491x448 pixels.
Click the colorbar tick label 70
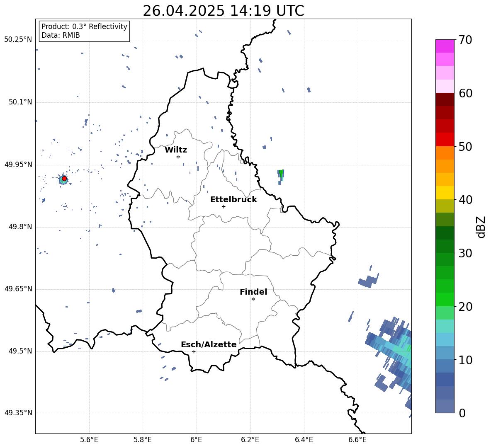(465, 40)
